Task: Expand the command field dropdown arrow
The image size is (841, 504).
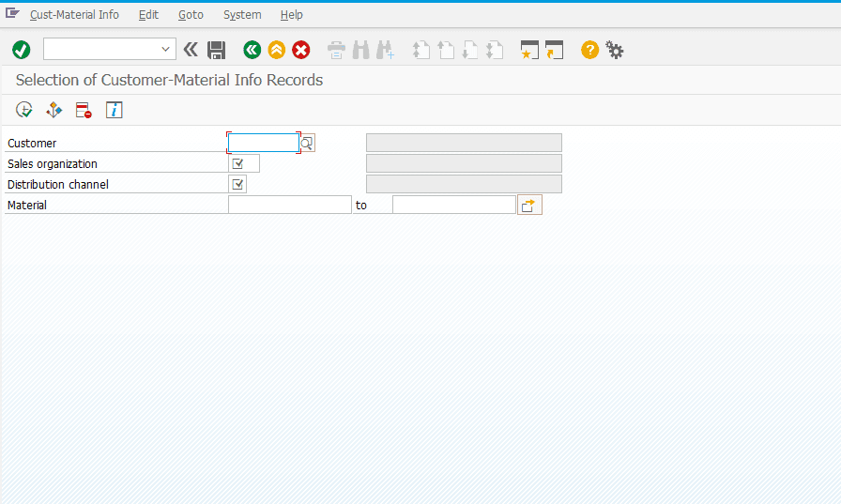Action: click(x=166, y=50)
